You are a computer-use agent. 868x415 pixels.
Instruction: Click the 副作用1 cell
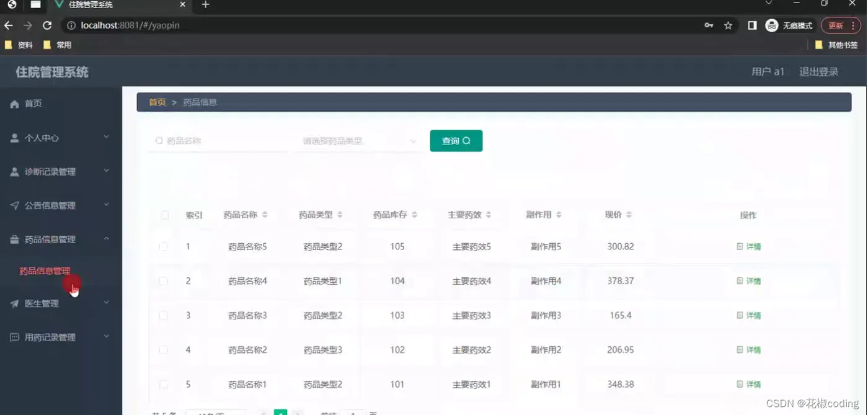tap(546, 385)
